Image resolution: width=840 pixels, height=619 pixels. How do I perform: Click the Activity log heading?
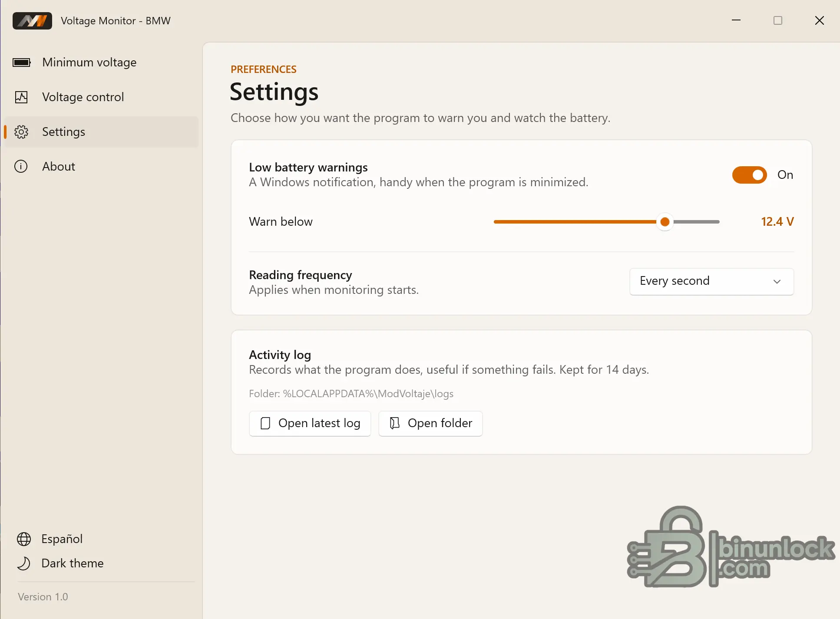280,355
